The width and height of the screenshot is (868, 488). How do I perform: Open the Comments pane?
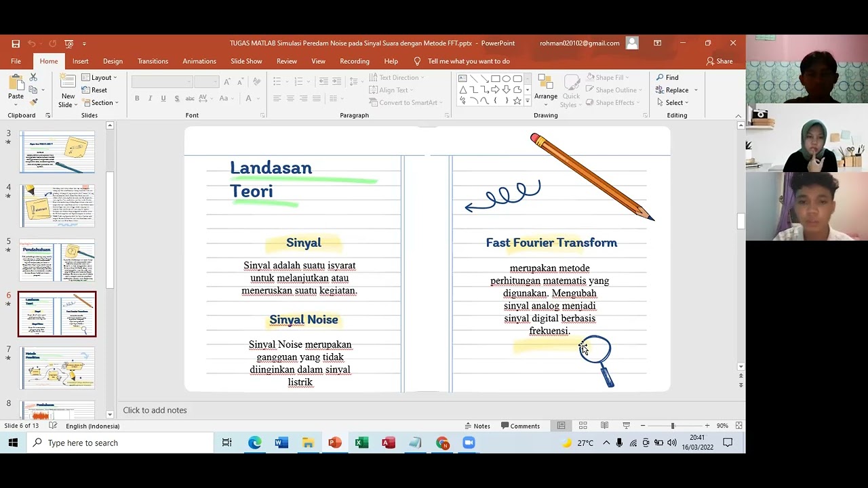(x=520, y=426)
